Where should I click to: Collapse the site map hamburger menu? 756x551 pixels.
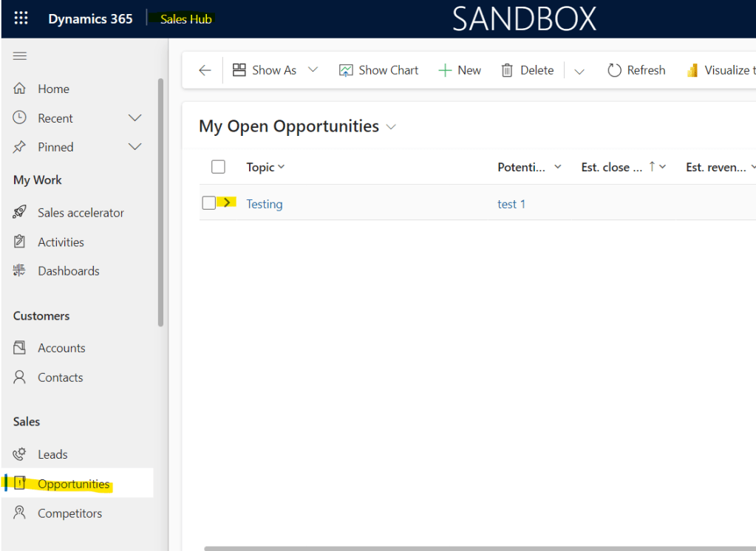point(20,56)
